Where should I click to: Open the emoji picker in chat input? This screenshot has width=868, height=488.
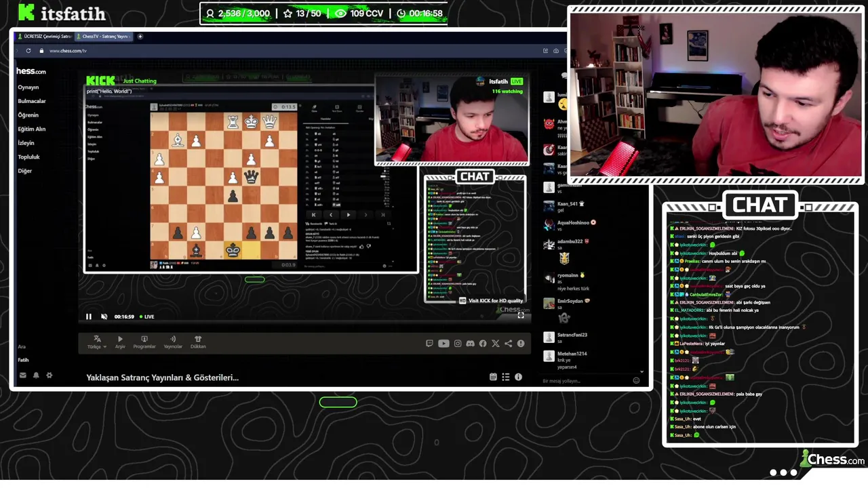[x=636, y=381]
